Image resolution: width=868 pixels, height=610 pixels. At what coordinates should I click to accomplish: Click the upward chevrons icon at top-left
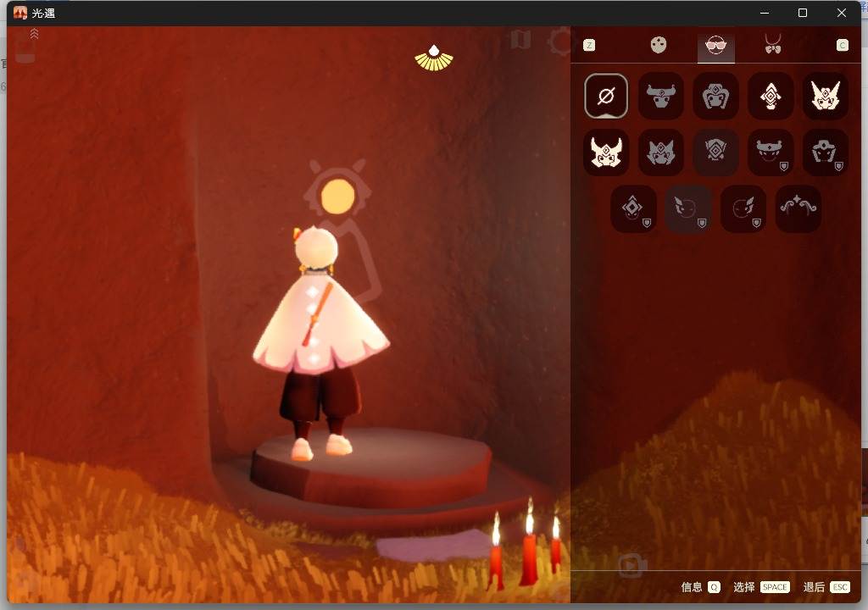tap(34, 34)
